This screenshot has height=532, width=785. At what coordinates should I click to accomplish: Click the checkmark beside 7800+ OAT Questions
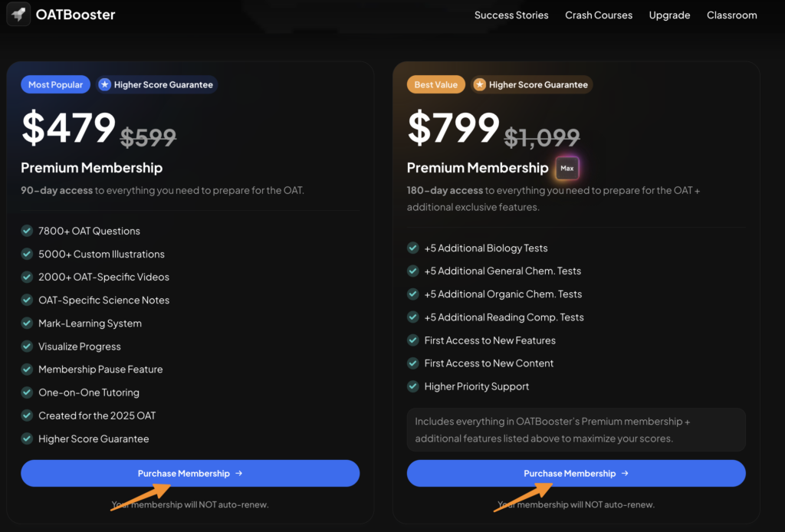[x=27, y=231]
